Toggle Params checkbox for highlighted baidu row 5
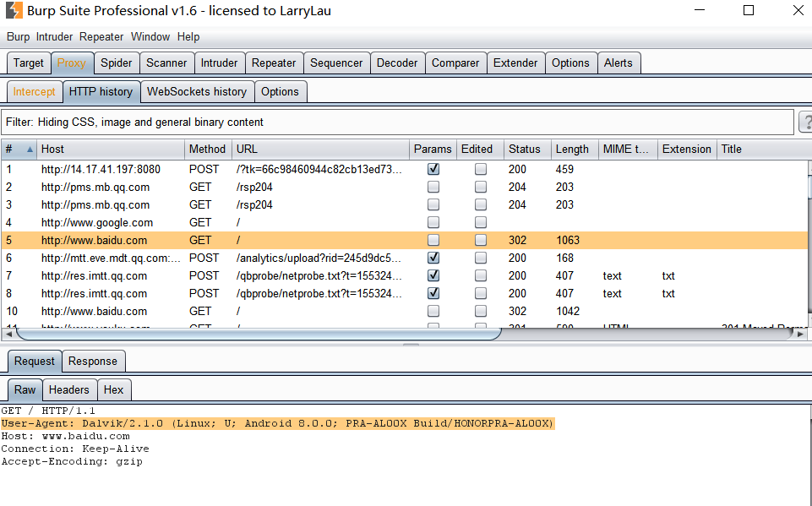The image size is (812, 506). (433, 240)
